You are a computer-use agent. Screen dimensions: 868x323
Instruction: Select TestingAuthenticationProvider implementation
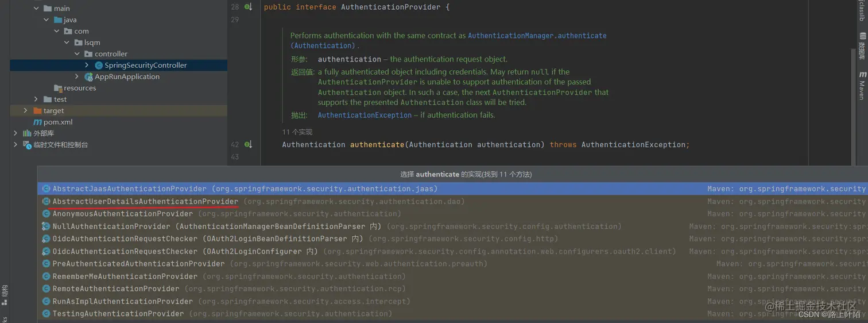pyautogui.click(x=453, y=314)
